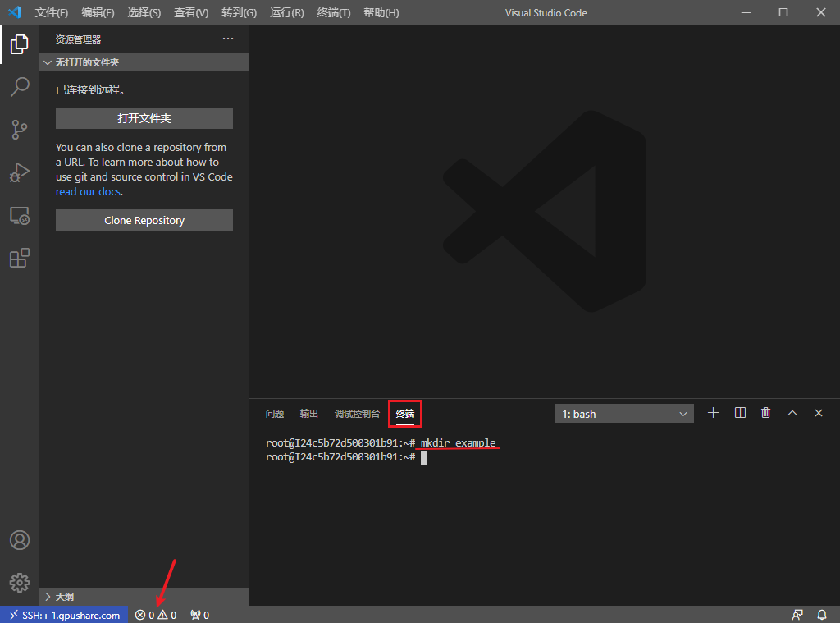Open the Remote Explorer view icon

pyautogui.click(x=20, y=216)
